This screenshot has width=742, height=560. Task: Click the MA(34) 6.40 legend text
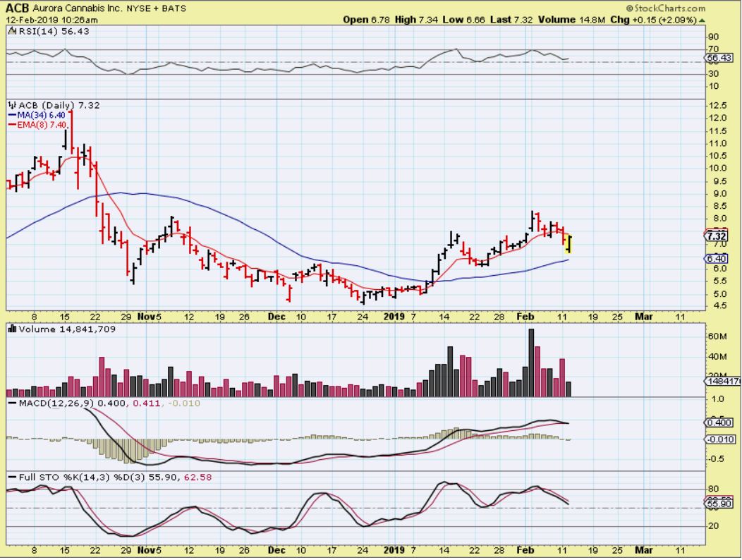click(x=41, y=115)
